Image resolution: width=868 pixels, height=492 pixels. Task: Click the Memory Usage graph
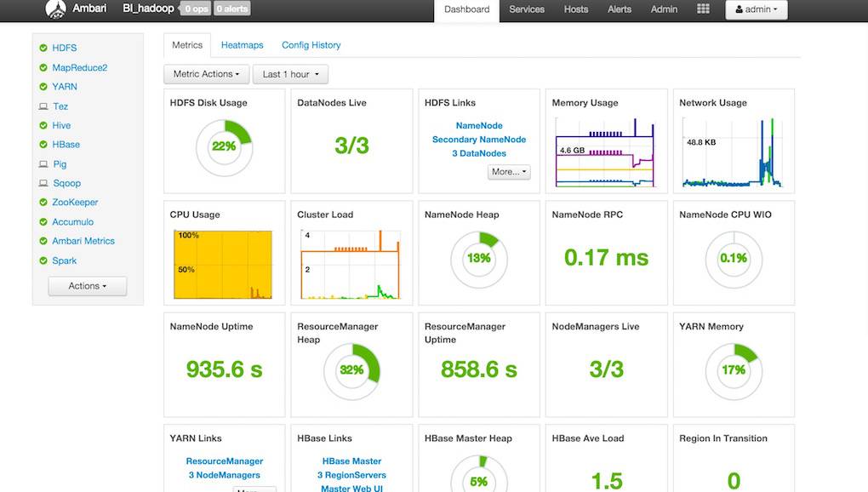click(606, 152)
